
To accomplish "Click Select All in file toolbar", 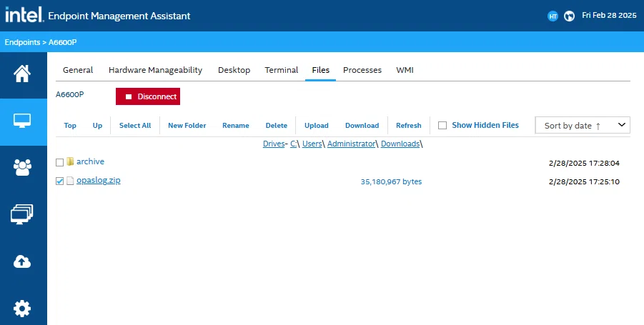I will coord(135,126).
